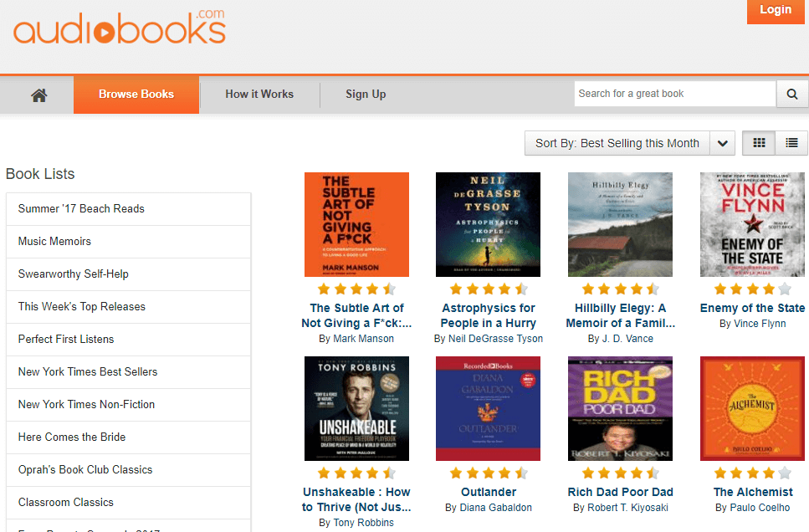Click star rating under Unshakeable

356,473
